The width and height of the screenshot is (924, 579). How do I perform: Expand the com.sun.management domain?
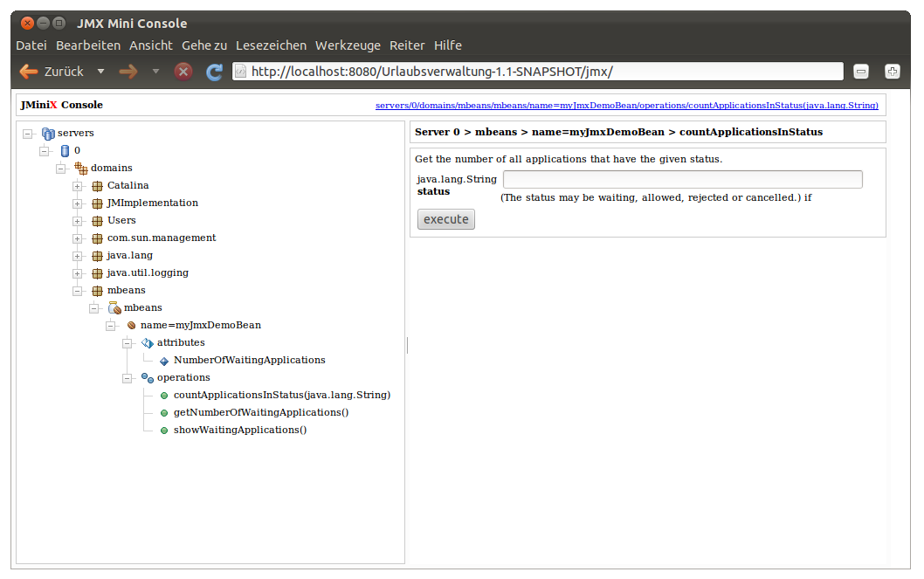coord(77,239)
